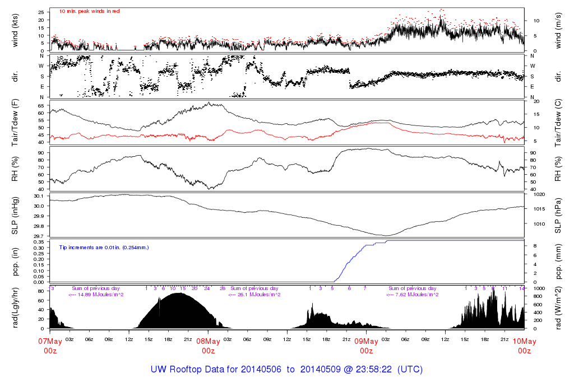Viewport: 574px width, 392px height.
Task: Click the '7.62 MJoules/m^2' daily sum
Action: (x=417, y=295)
